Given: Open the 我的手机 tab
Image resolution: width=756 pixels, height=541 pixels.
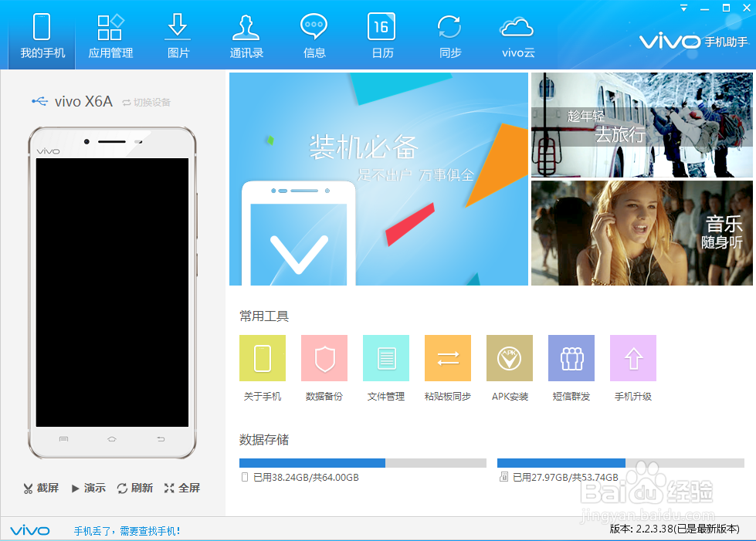Looking at the screenshot, I should (42, 36).
